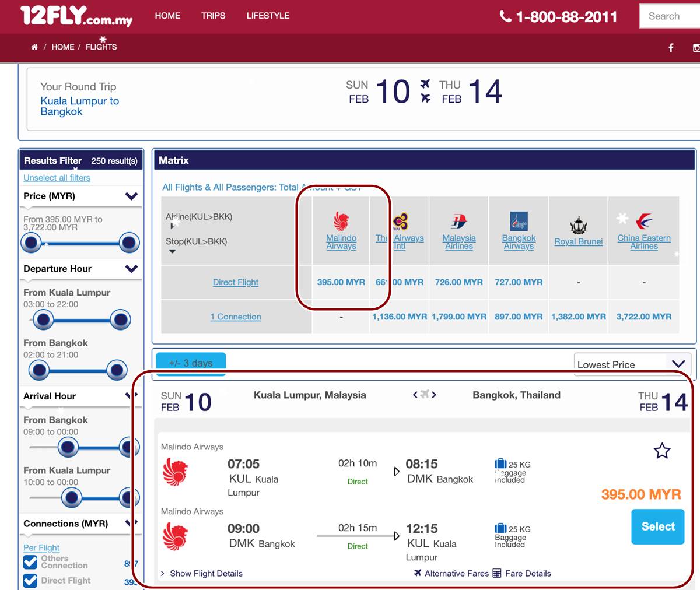700x590 pixels.
Task: Select 1,382.00 MYR Royal Brunei connection fare
Action: [578, 317]
